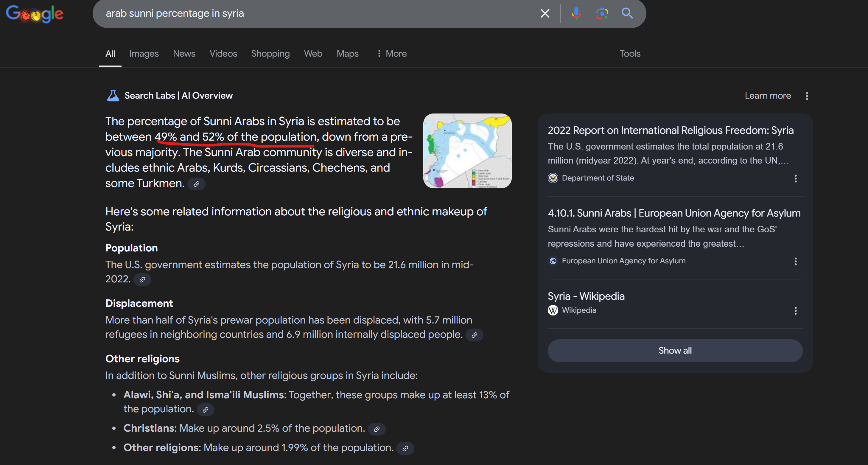Switch to the News tab
Image resolution: width=868 pixels, height=465 pixels.
pos(184,54)
